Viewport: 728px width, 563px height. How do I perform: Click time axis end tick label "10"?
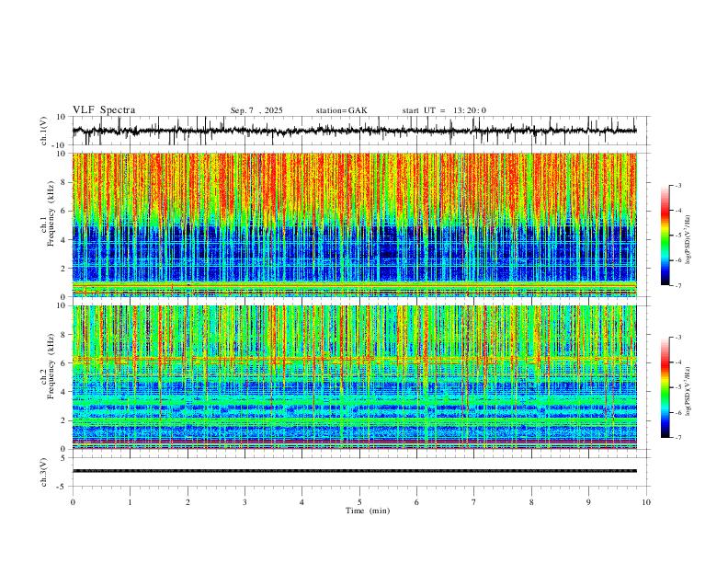point(646,502)
